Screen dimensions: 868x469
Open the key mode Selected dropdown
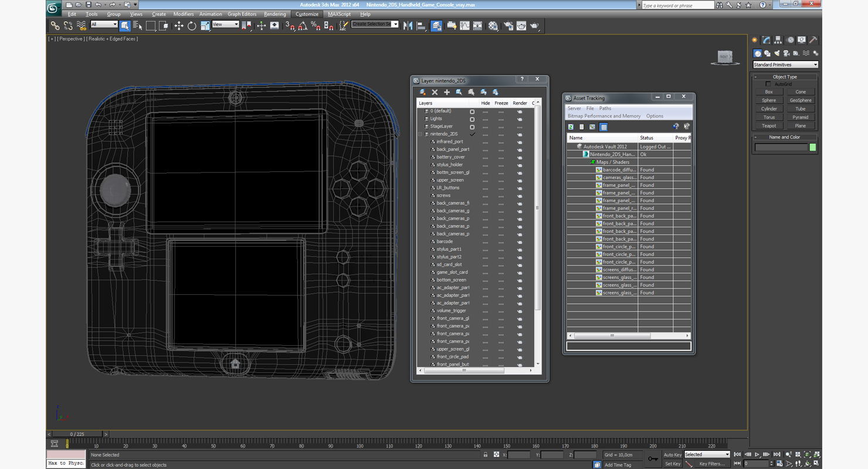point(707,454)
